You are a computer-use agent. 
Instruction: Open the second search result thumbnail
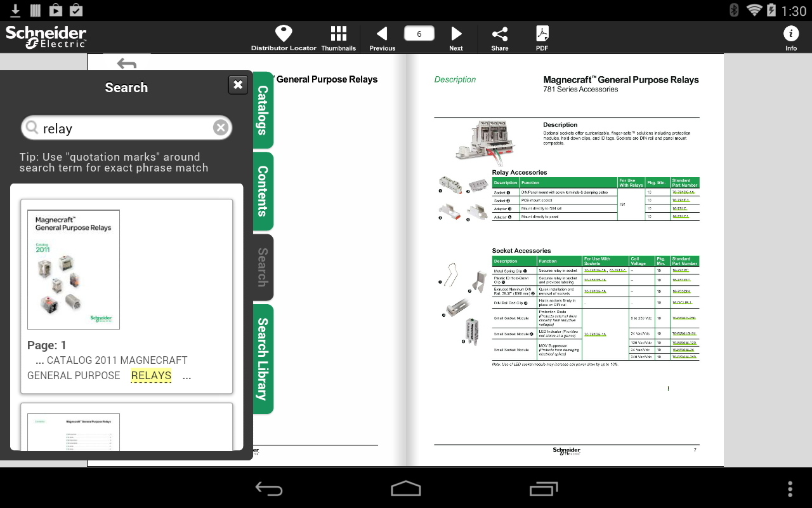point(74,432)
